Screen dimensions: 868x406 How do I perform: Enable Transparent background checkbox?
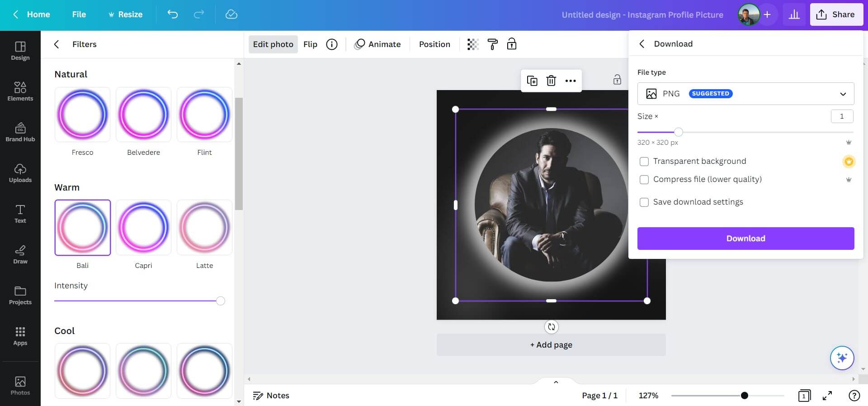coord(644,162)
